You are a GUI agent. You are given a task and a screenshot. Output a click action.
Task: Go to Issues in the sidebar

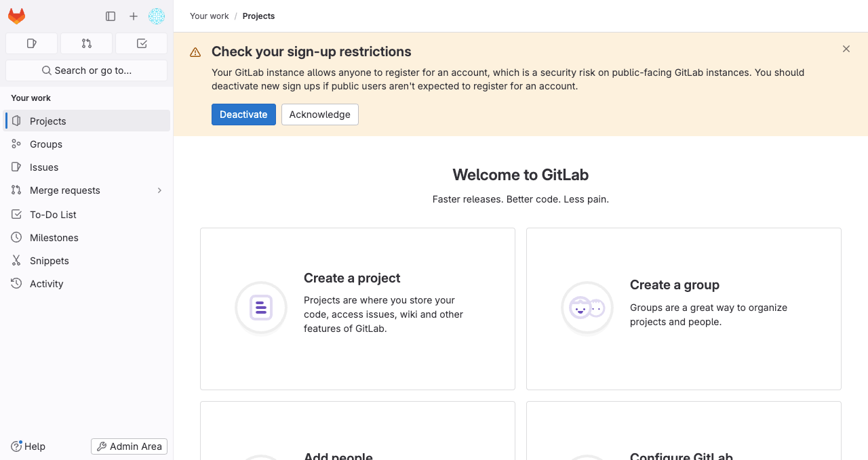87,167
